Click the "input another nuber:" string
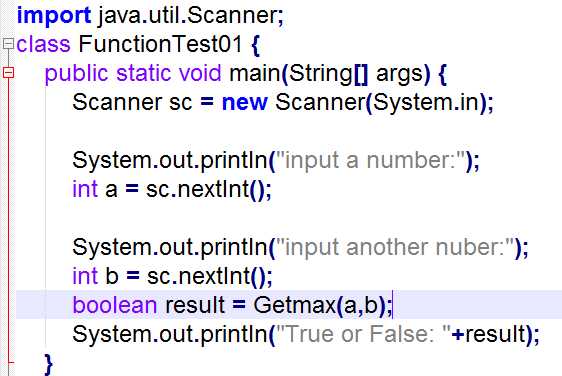 click(x=396, y=247)
